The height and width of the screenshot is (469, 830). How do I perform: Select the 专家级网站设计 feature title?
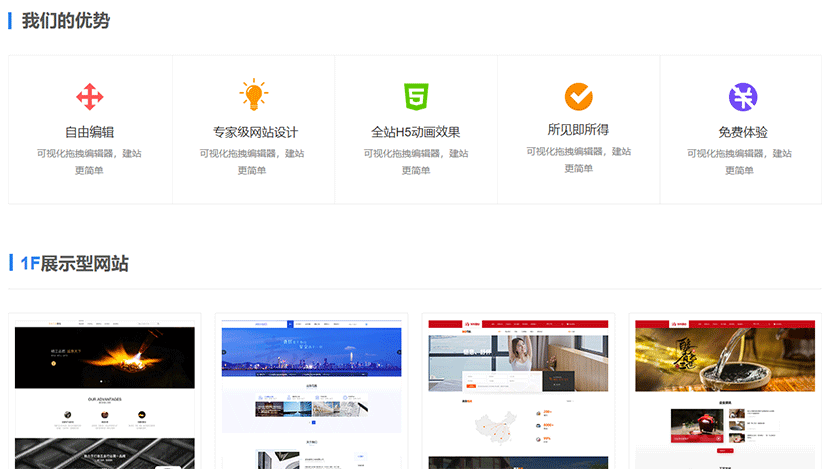pyautogui.click(x=254, y=132)
